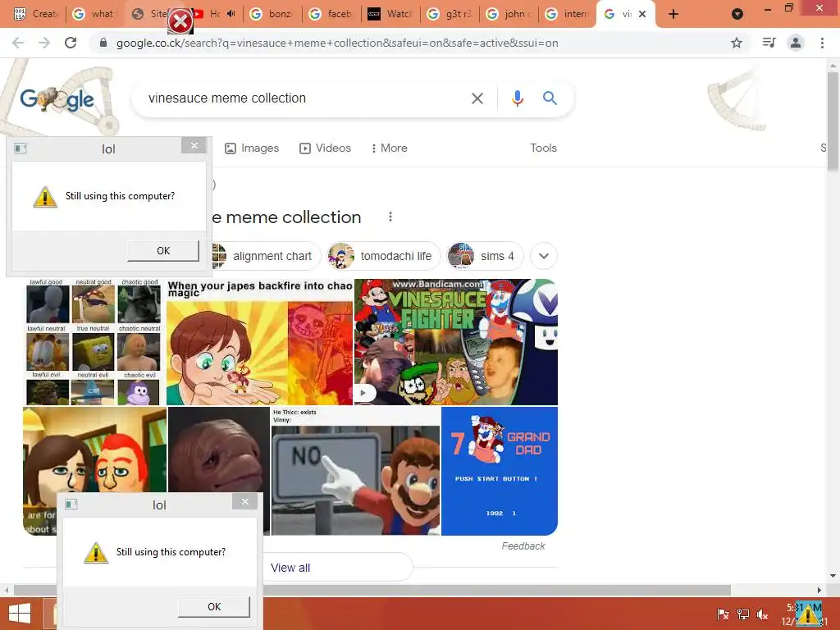Switch to the Watch tab
This screenshot has height=630, width=840.
click(x=390, y=14)
